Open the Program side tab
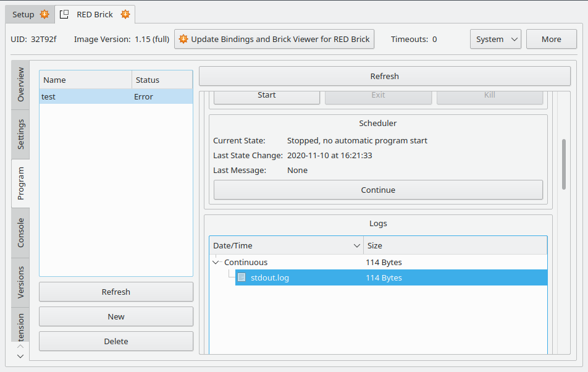 click(x=20, y=184)
